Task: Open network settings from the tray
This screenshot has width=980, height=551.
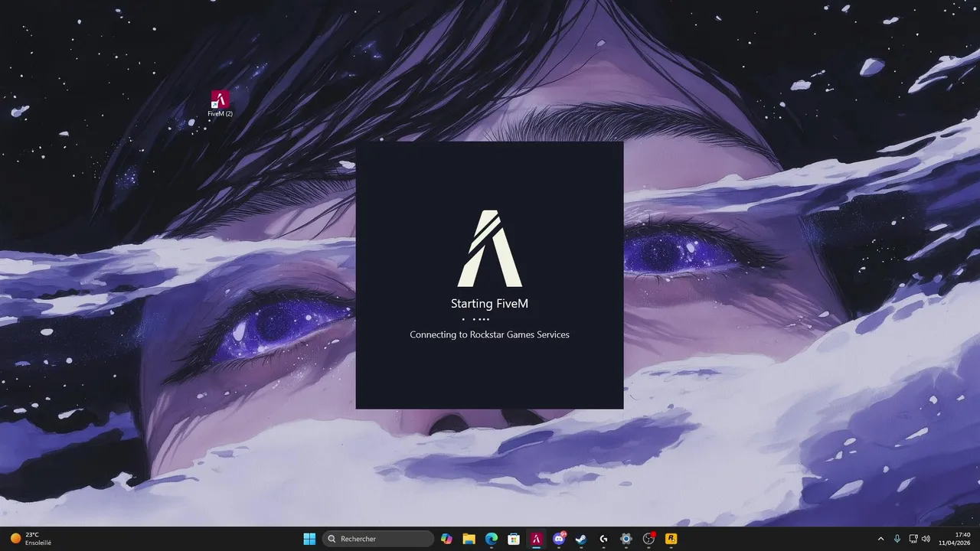Action: click(x=913, y=539)
